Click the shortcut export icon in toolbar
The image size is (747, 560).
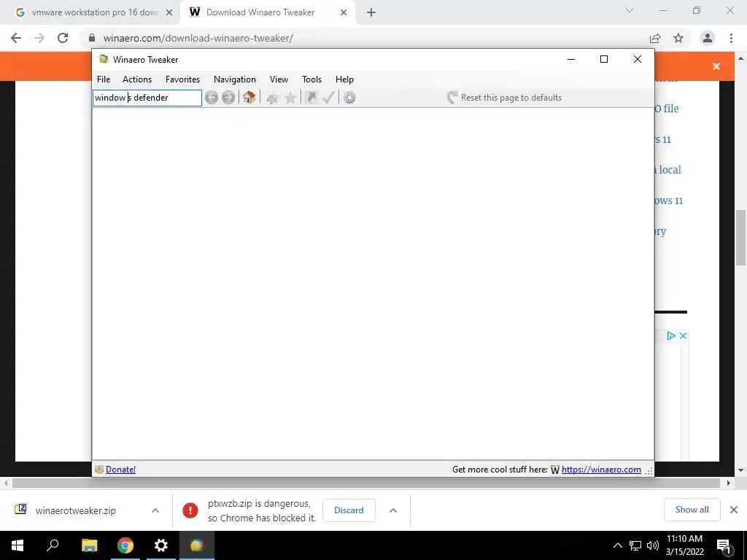(x=311, y=98)
